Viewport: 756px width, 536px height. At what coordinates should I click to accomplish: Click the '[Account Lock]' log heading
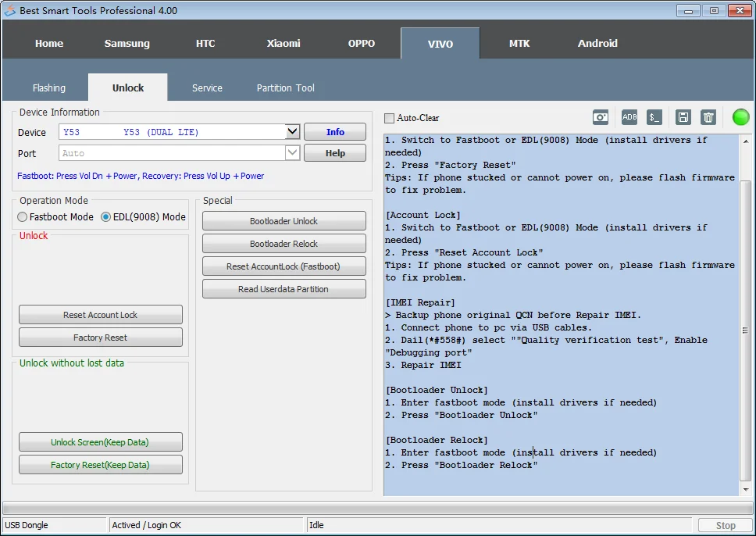[423, 215]
